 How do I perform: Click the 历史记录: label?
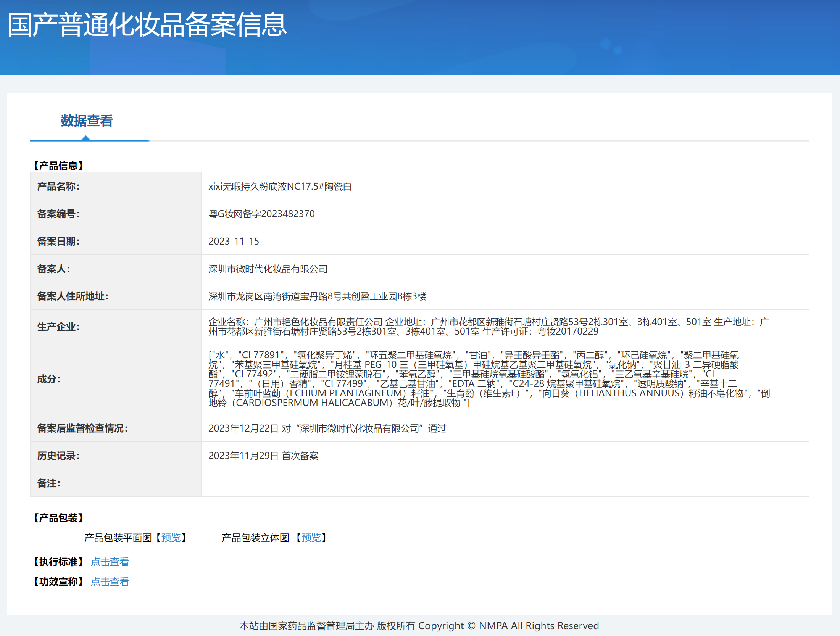(58, 456)
